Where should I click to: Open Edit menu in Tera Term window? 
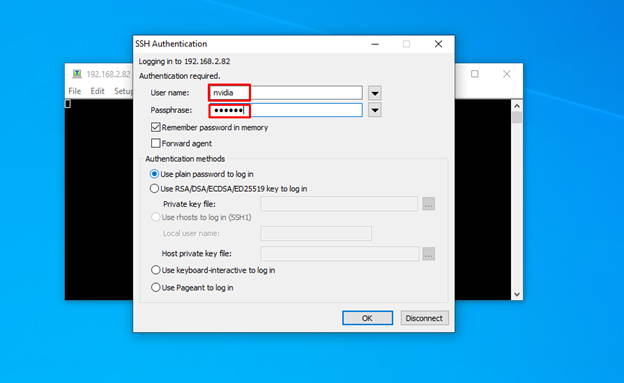[x=97, y=91]
